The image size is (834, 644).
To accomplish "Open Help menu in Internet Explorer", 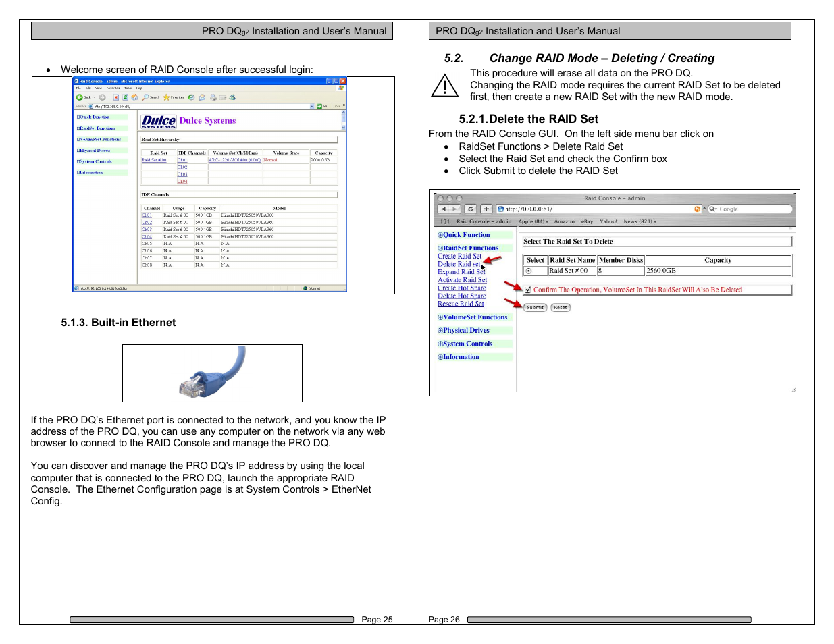I will pos(139,88).
